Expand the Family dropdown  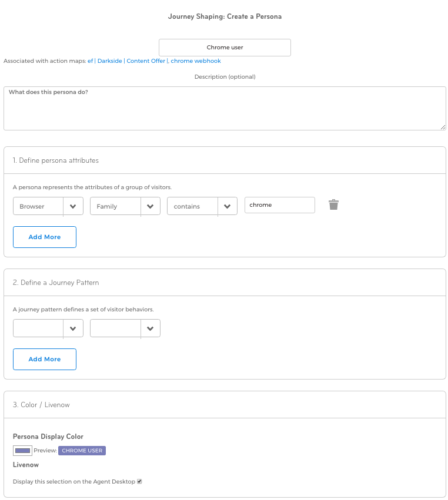(125, 206)
